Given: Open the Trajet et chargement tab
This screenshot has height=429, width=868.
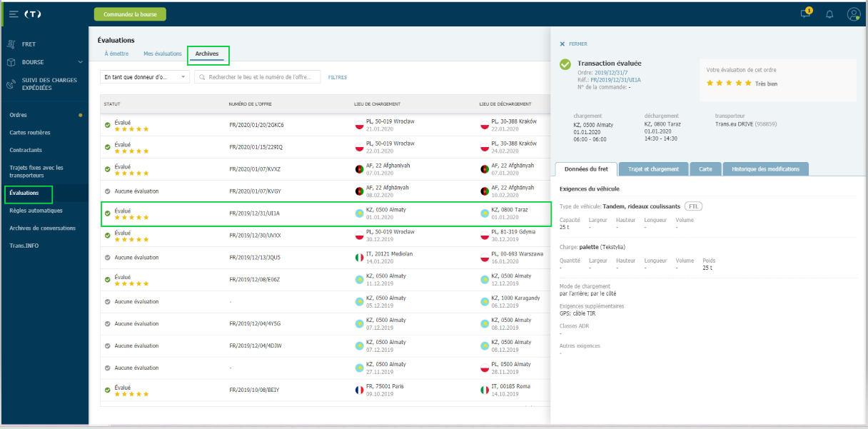Looking at the screenshot, I should click(x=654, y=169).
